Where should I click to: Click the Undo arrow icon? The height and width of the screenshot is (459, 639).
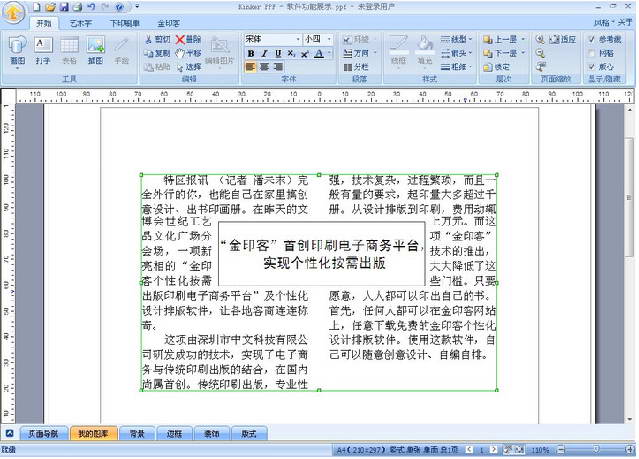pyautogui.click(x=91, y=7)
